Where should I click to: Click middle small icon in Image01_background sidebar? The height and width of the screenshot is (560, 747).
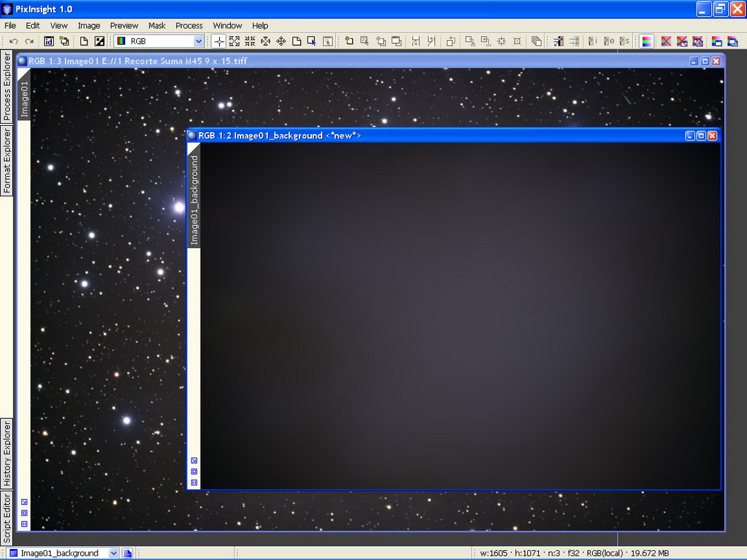tap(194, 472)
